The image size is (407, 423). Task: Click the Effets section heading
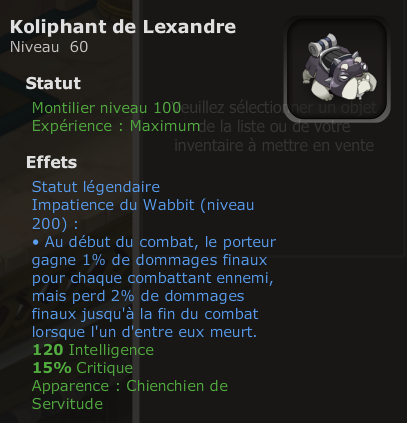51,162
